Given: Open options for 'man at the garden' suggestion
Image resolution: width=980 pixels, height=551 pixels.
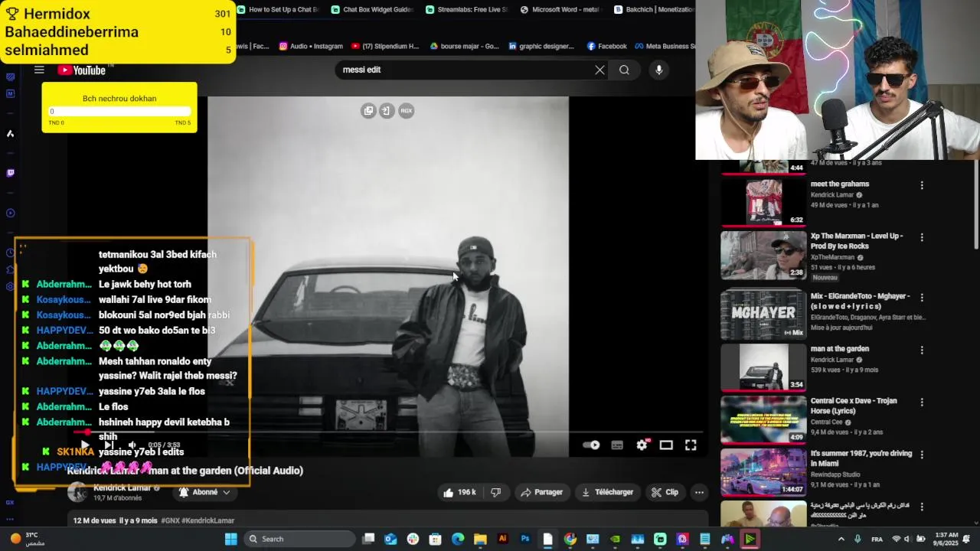Looking at the screenshot, I should (x=922, y=350).
